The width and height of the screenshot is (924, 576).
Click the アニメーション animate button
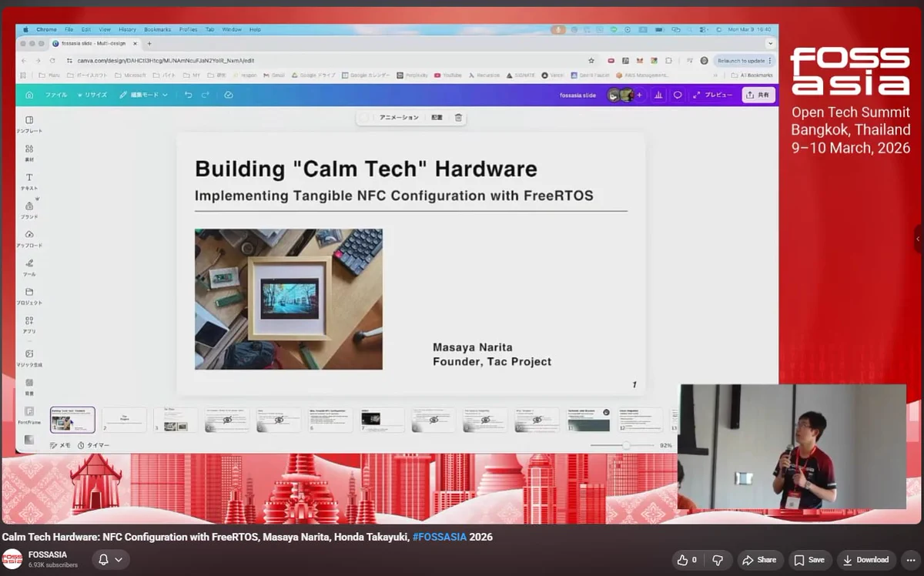click(x=399, y=118)
